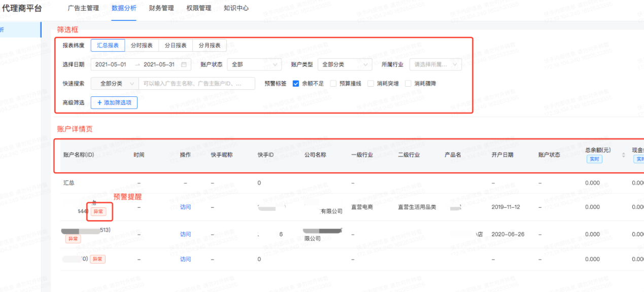644x292 pixels.
Task: Click the 实时 badge under 现金余额 column
Action: [640, 159]
